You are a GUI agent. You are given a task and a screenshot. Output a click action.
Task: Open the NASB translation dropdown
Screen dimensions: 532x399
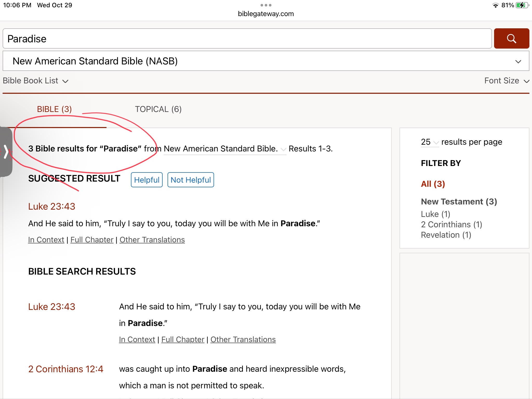[x=266, y=61]
